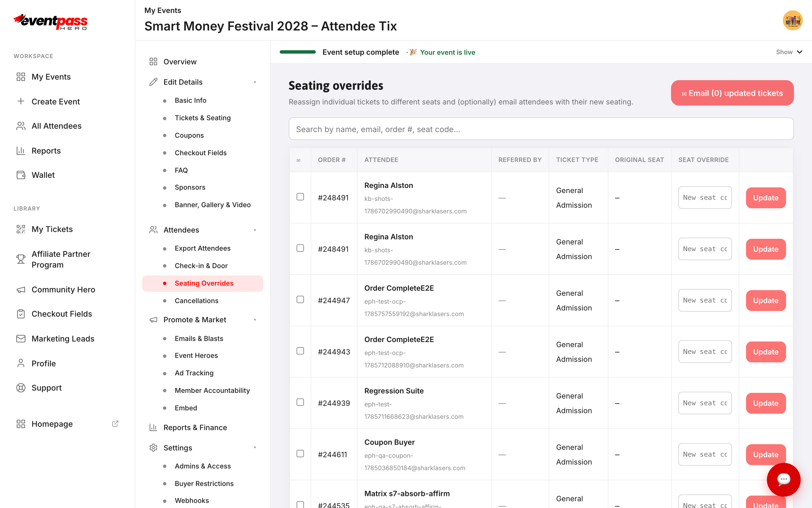The image size is (812, 508).
Task: Click the Edit Details pencil icon
Action: pos(153,82)
